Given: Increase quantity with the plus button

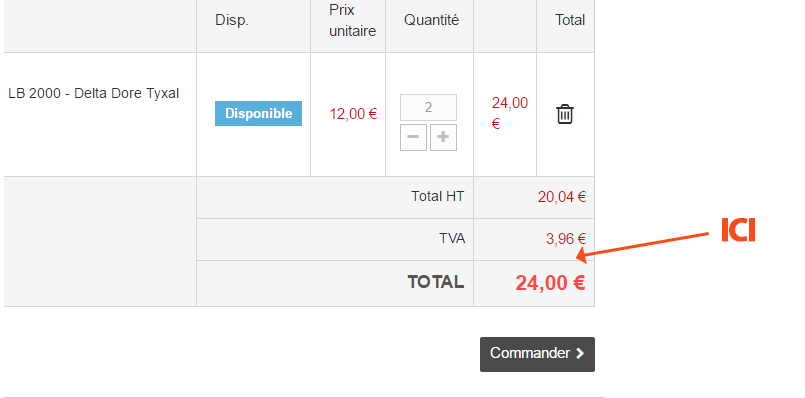Looking at the screenshot, I should pos(443,137).
